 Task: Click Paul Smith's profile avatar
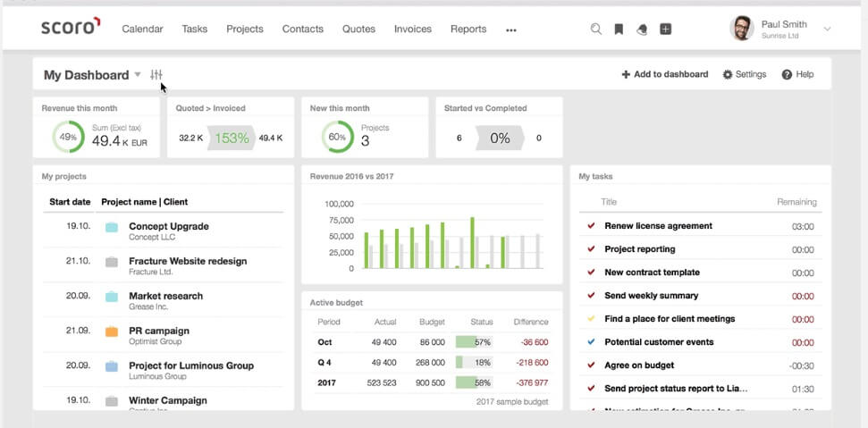(742, 29)
